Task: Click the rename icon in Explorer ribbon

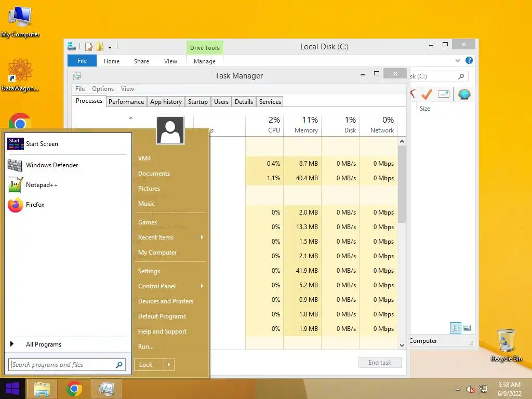Action: coord(444,94)
